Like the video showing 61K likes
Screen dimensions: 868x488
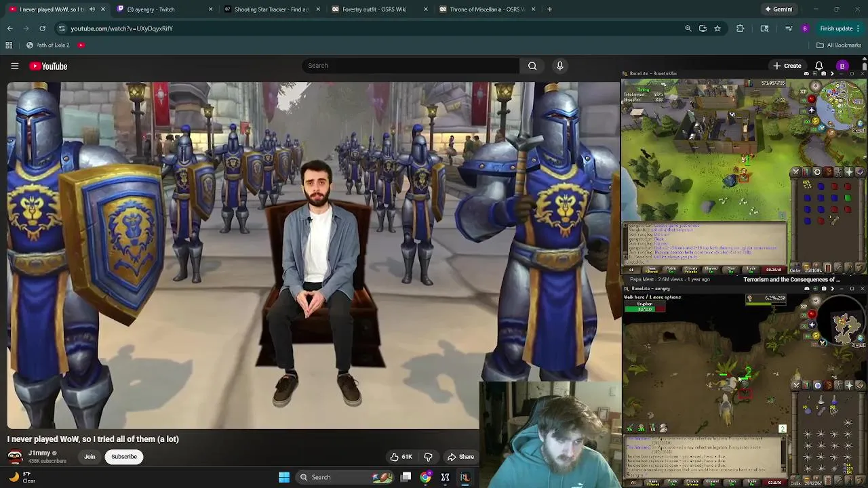click(401, 456)
